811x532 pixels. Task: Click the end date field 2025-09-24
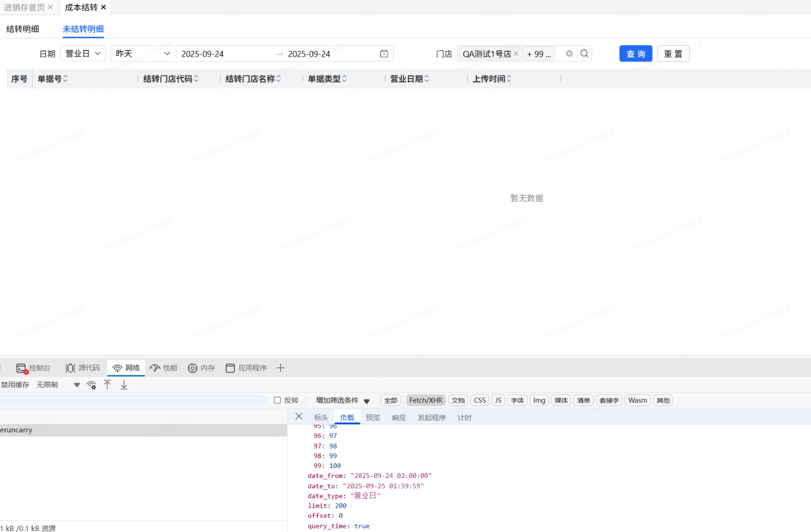(309, 54)
